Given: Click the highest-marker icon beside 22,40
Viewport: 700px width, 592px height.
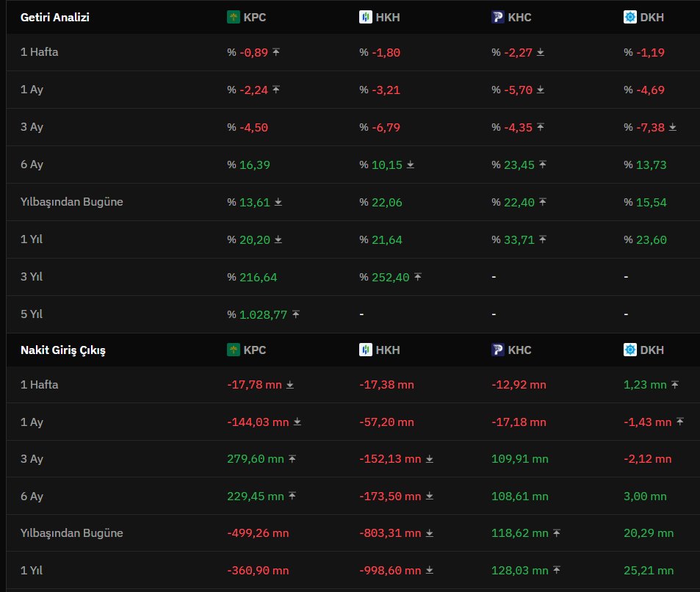Looking at the screenshot, I should [x=542, y=202].
